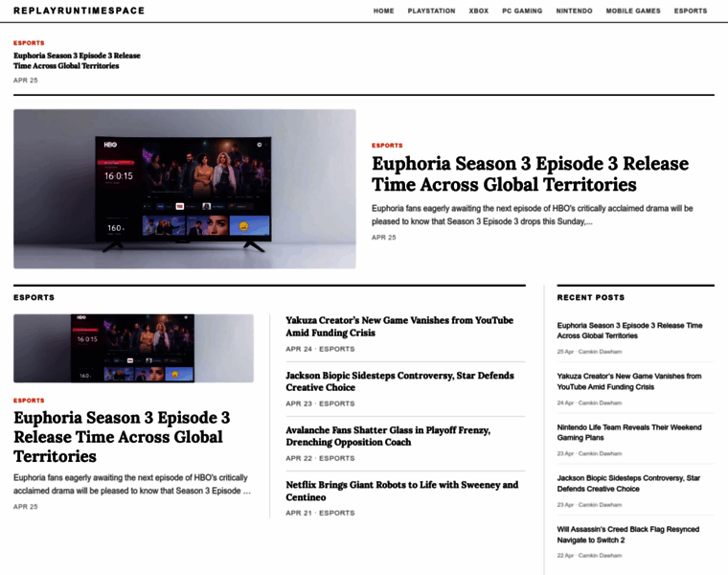Click the Esports tag above top ticker headline
728x575 pixels.
click(29, 43)
